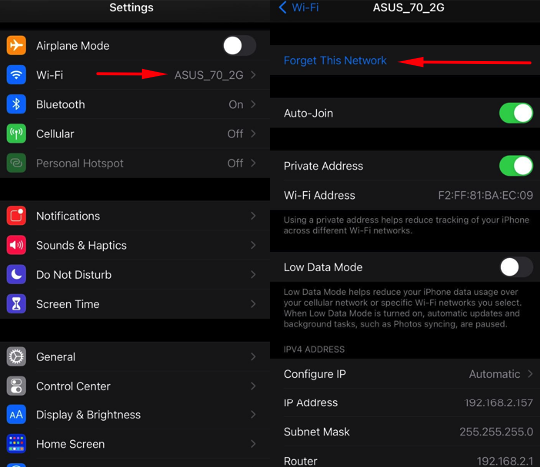540x467 pixels.
Task: Toggle the Airplane Mode switch
Action: tap(239, 45)
